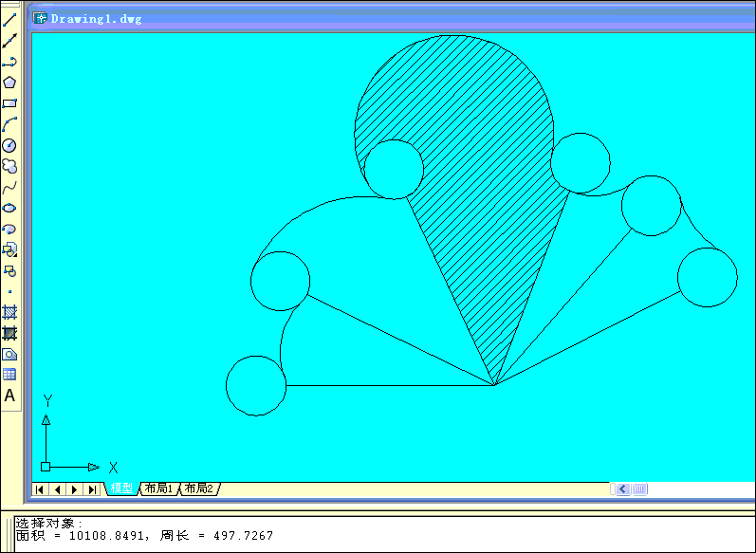Select the Polyline tool
756x553 pixels.
pos(9,62)
